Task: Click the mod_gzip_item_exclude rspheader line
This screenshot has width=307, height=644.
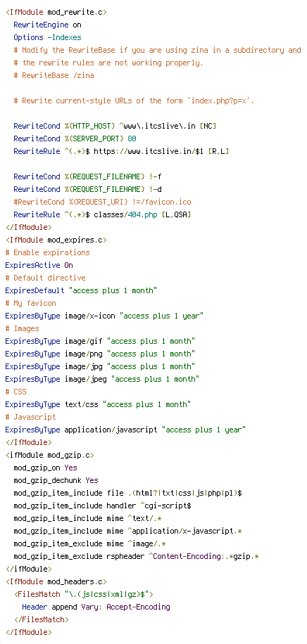Action: click(136, 557)
